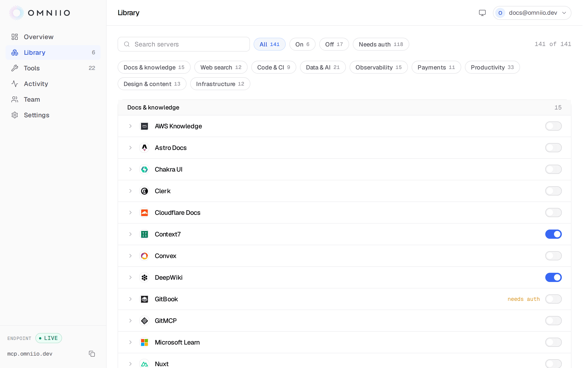Click the Search servers field
This screenshot has height=368, width=588.
pyautogui.click(x=184, y=44)
